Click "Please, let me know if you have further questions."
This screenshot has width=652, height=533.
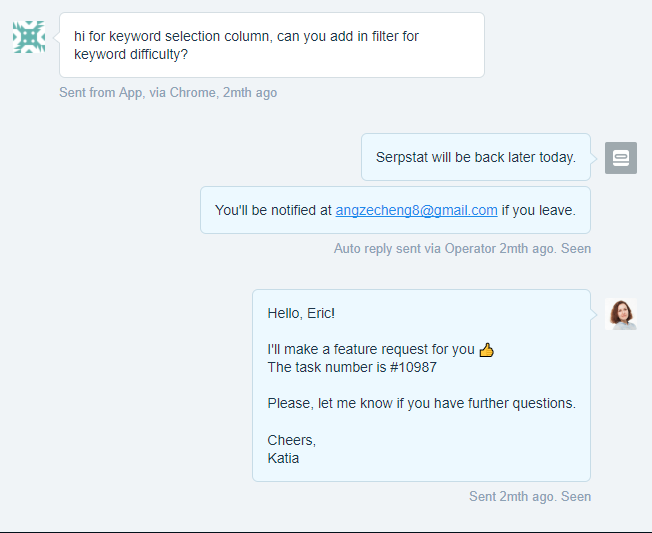422,403
